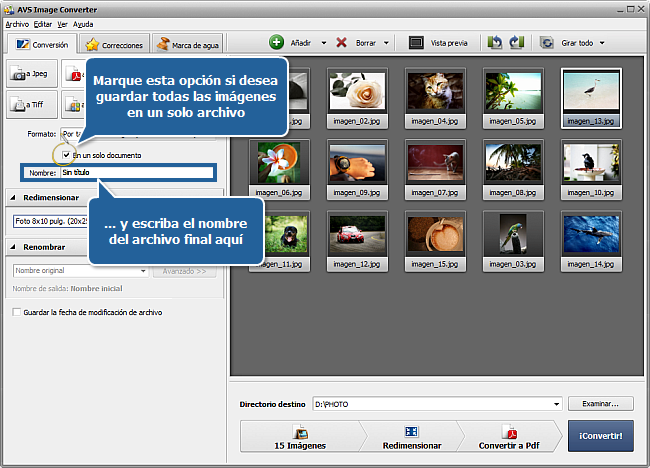
Task: Select the 'a Jpeg' format button
Action: pos(31,73)
